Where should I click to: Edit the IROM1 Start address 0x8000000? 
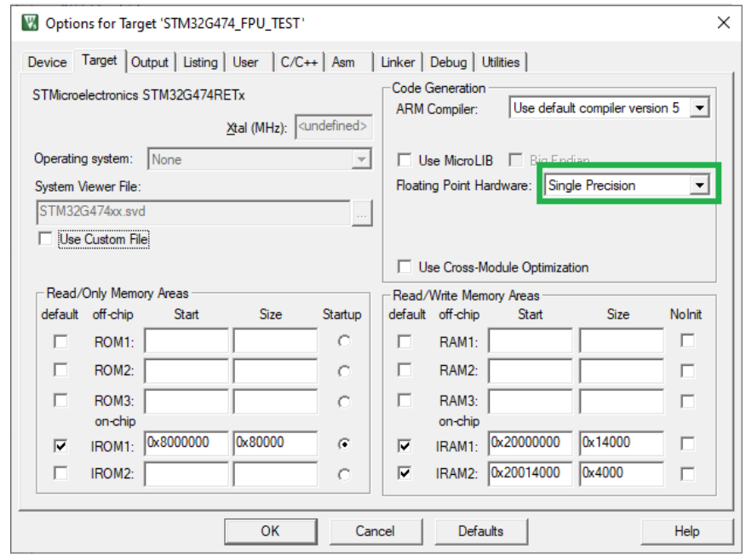click(187, 443)
